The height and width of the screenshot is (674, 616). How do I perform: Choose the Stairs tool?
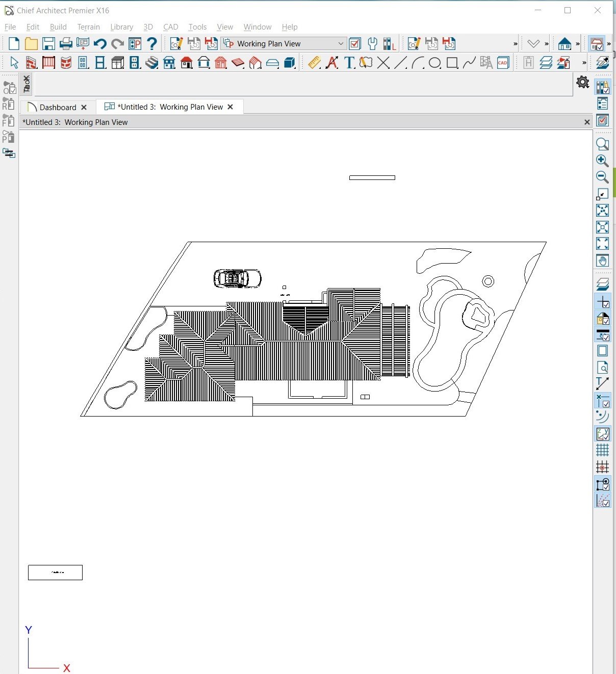[x=151, y=63]
